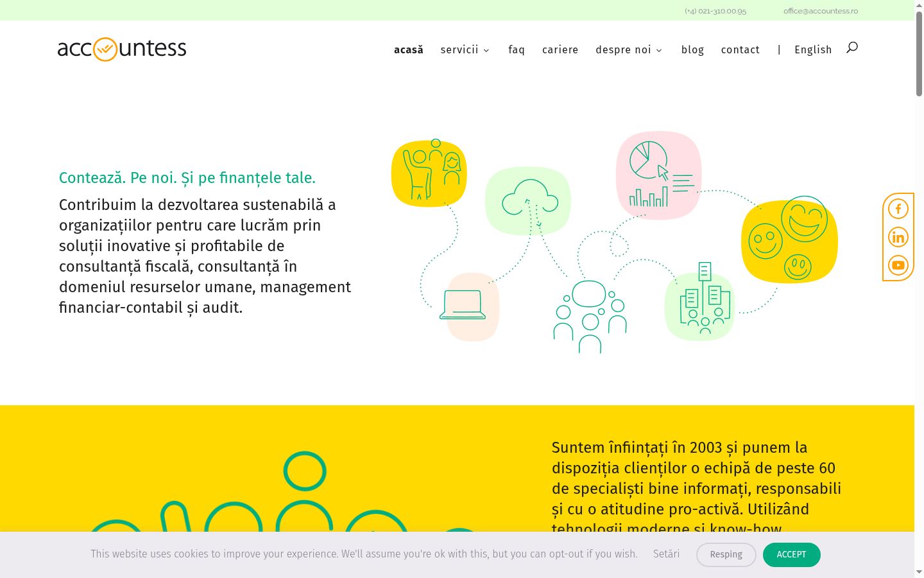Screen dimensions: 924x578
Task: Open the Facebook social icon
Action: pos(898,209)
